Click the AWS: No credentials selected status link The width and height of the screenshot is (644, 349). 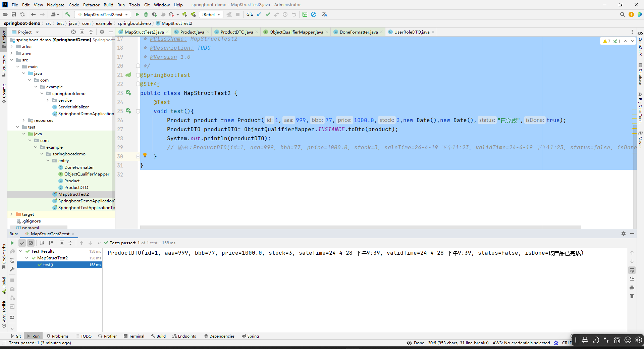coord(521,343)
